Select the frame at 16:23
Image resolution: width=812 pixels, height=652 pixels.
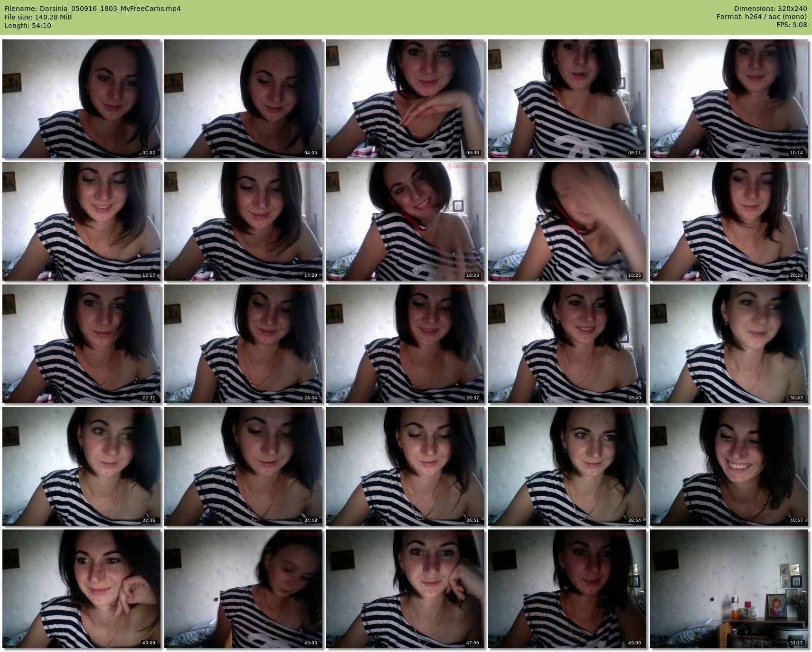click(406, 221)
